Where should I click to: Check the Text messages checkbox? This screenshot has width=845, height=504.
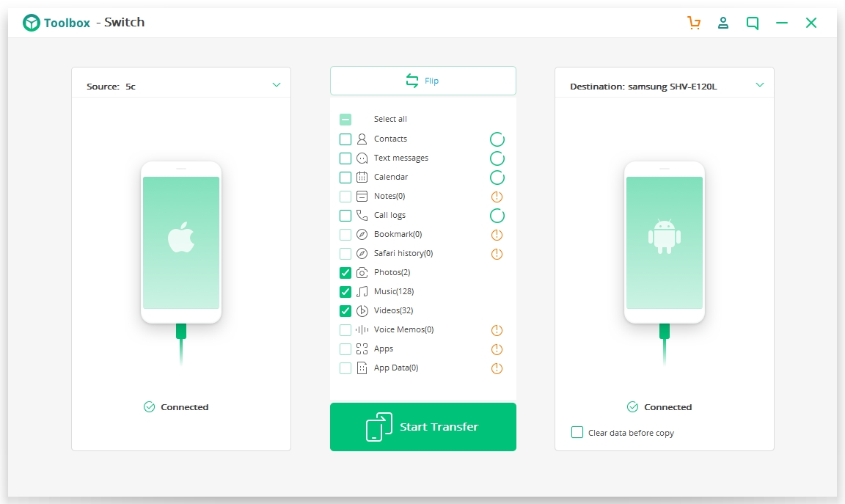tap(345, 158)
